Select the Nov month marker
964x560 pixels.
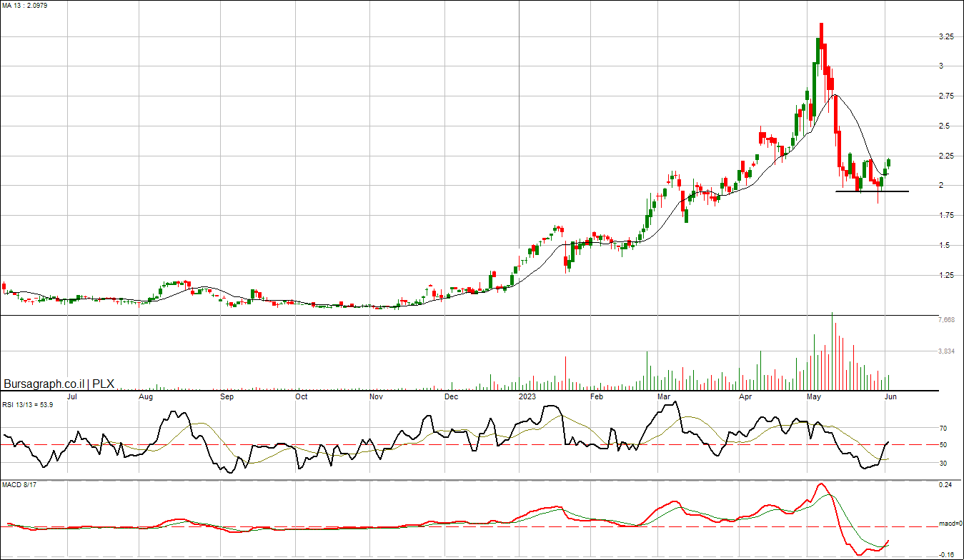point(377,396)
